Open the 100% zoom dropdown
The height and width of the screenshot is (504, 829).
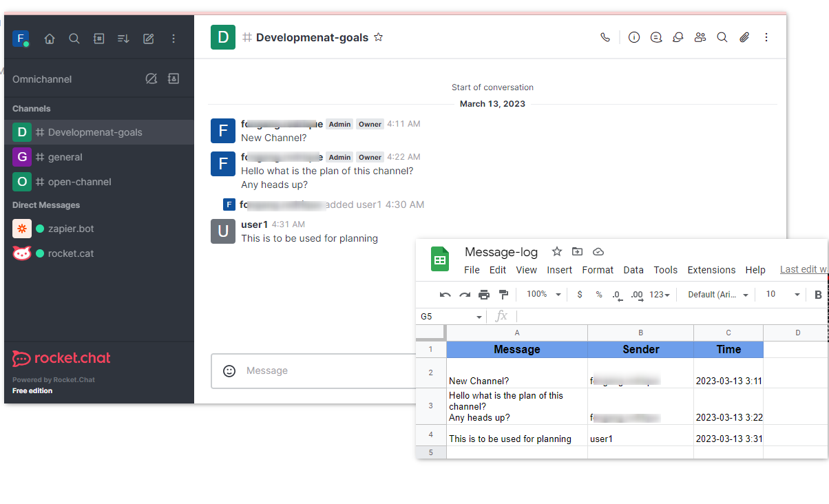[x=543, y=295]
